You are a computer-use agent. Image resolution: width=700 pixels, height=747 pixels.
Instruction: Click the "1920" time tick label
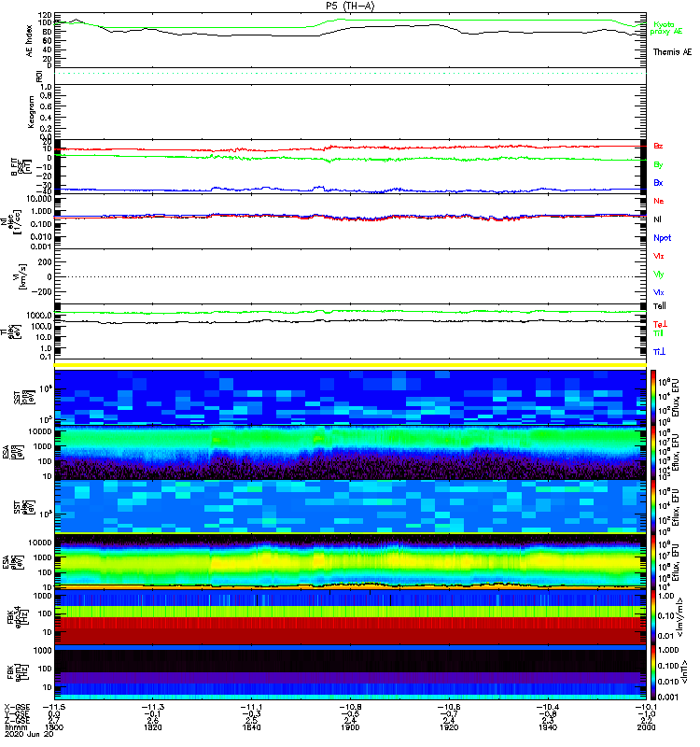(449, 727)
